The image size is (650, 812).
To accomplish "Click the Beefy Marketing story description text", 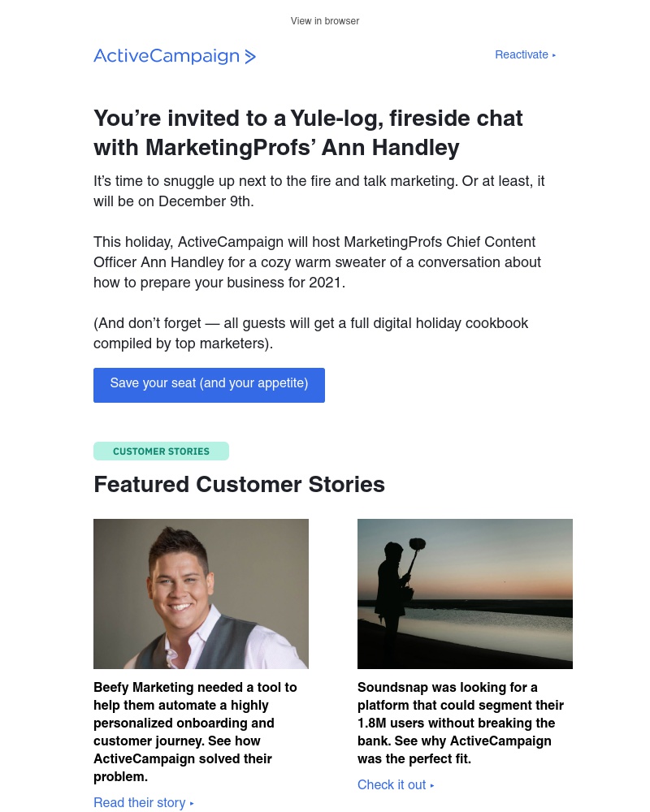I will click(x=196, y=732).
